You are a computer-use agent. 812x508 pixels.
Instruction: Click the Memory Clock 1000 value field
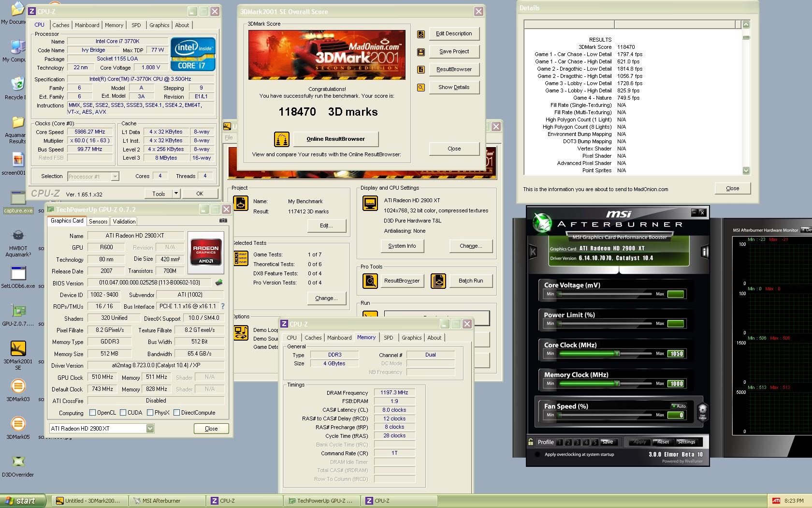(x=676, y=384)
